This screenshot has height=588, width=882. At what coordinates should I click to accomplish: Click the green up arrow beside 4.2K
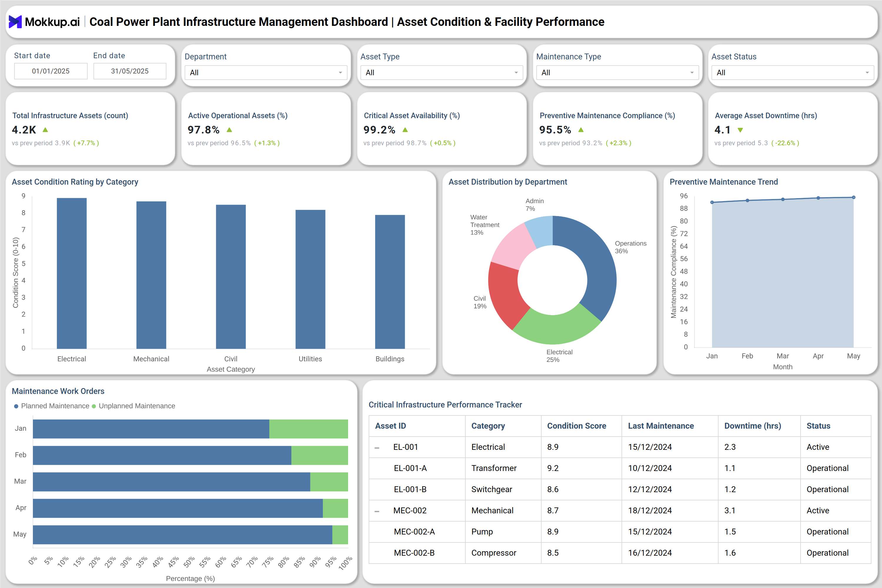[45, 130]
